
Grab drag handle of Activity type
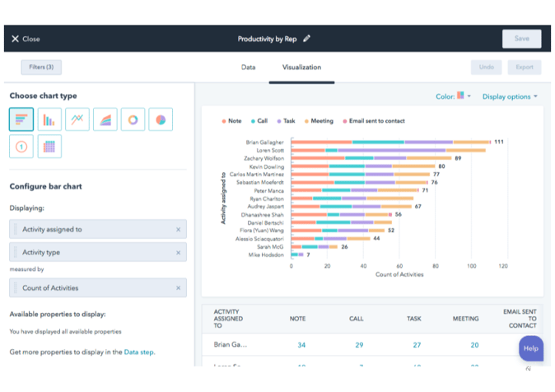coord(15,252)
